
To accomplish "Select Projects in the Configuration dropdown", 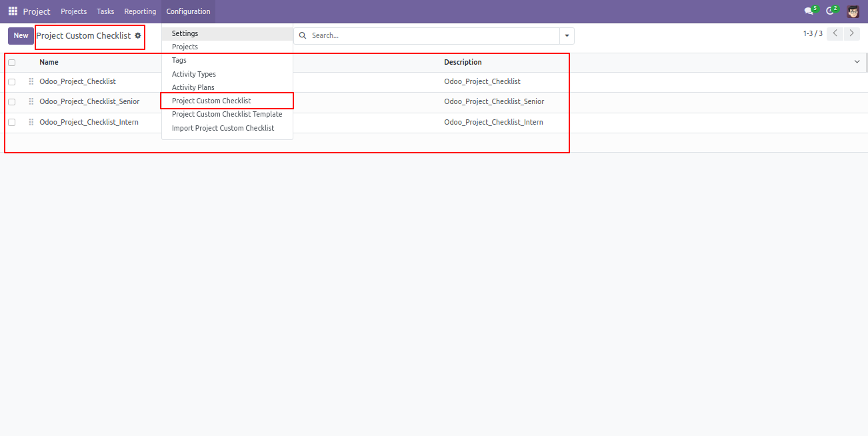I will tap(227, 47).
